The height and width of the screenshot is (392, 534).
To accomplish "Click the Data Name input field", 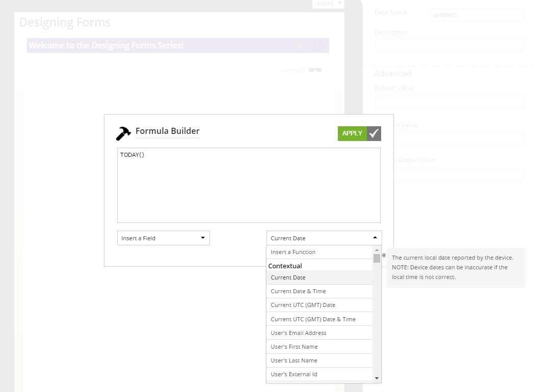I will click(x=476, y=15).
